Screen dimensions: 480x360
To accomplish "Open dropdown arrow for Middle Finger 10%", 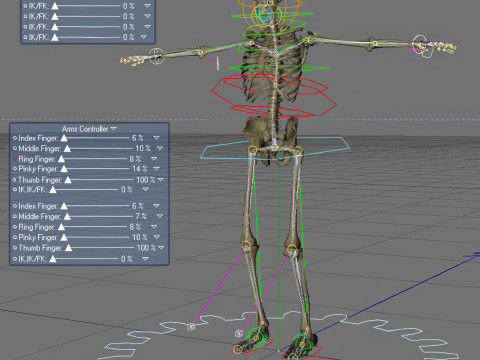I will click(160, 148).
